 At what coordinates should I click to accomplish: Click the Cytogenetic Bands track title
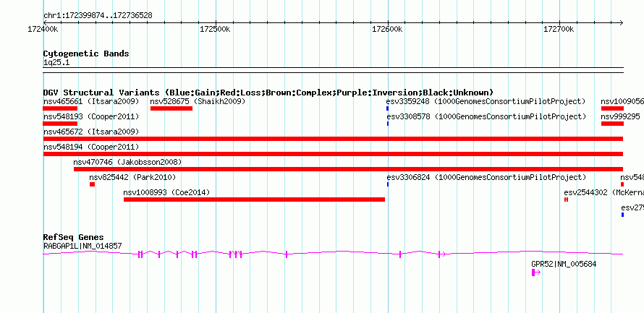(86, 53)
